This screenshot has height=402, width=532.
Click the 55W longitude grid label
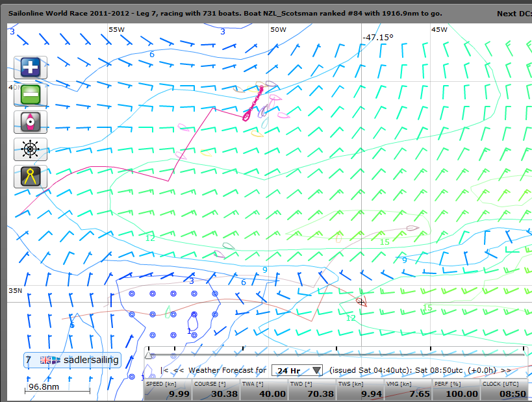coord(116,29)
